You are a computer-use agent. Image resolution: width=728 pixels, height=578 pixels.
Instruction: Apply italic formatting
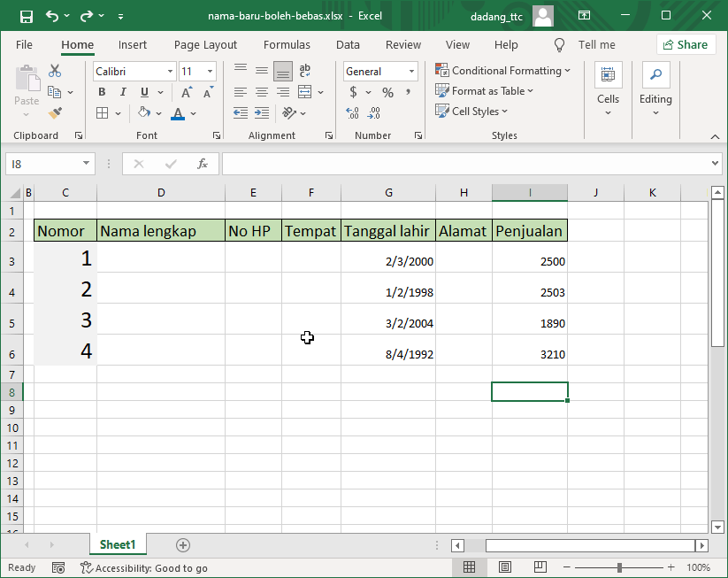coord(123,91)
